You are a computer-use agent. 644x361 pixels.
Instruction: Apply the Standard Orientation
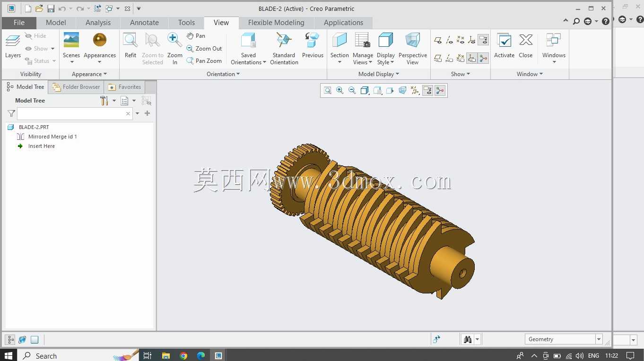[x=284, y=48]
